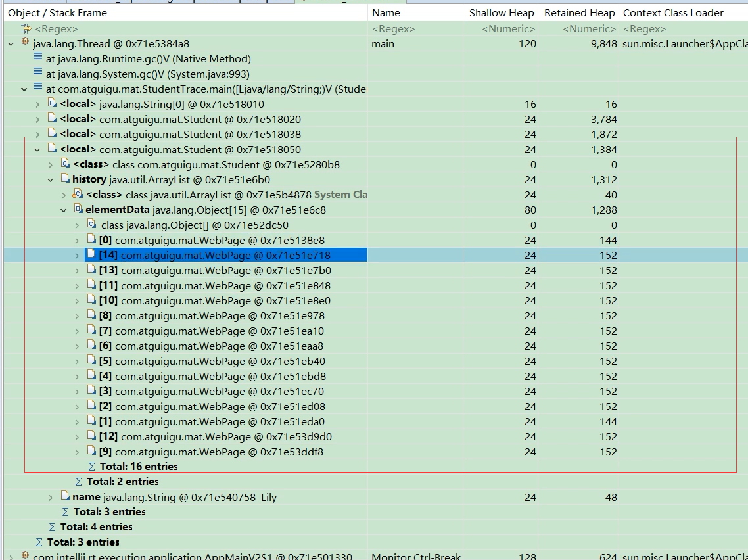Viewport: 748px width, 560px height.
Task: Select WebPage [12] @ 0x71e53d9d0 row
Action: (376, 437)
